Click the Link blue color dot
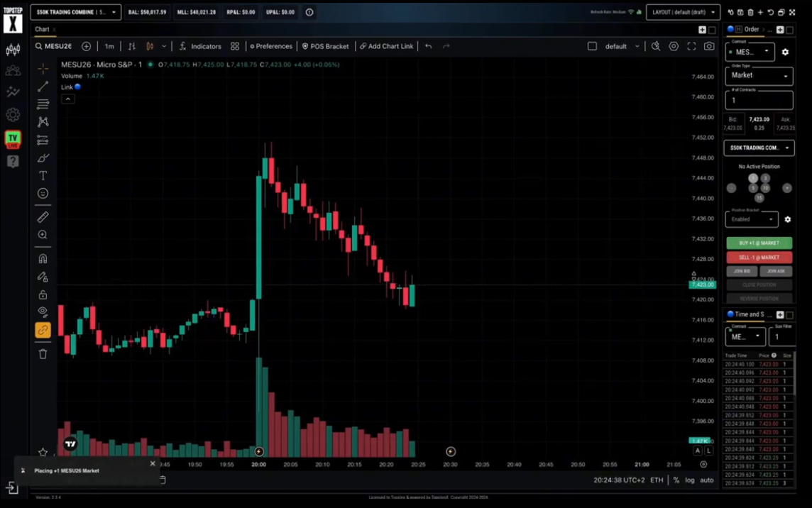 coord(77,87)
